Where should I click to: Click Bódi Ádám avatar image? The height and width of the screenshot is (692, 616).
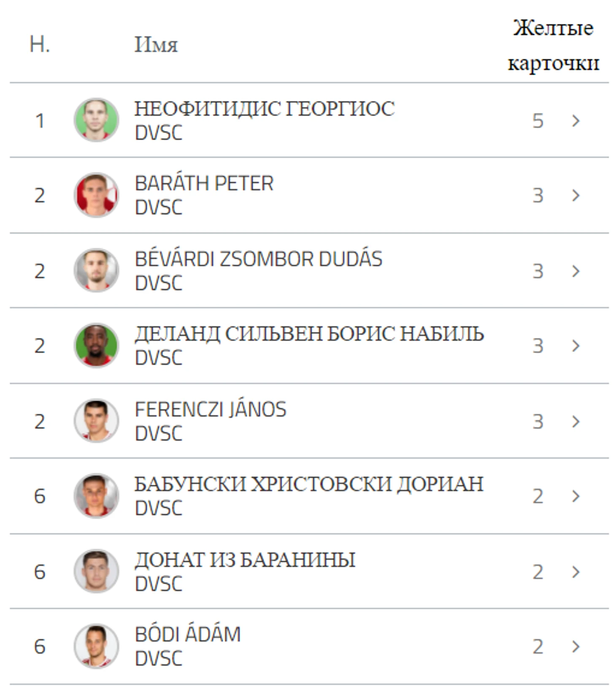point(96,646)
